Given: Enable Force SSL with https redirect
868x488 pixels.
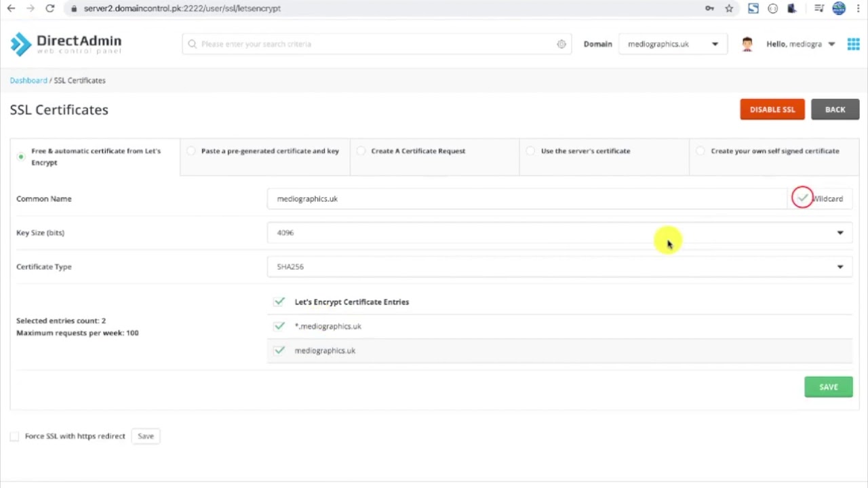Looking at the screenshot, I should coord(14,436).
